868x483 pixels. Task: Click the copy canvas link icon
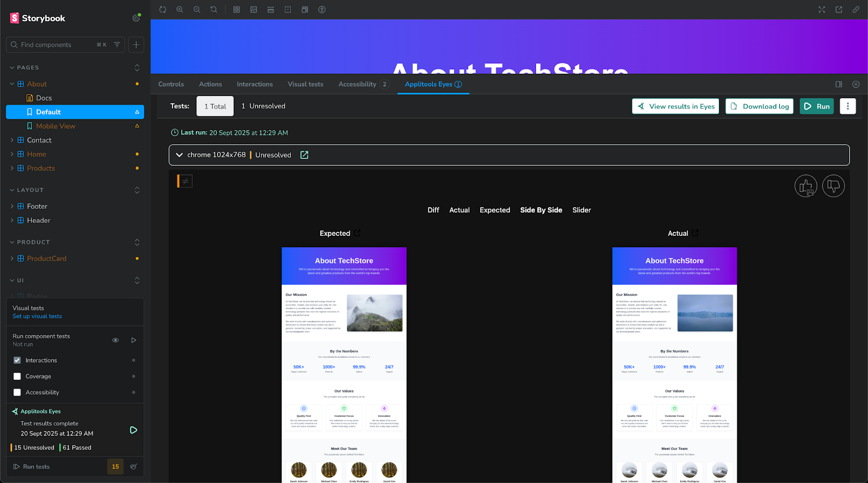(856, 10)
